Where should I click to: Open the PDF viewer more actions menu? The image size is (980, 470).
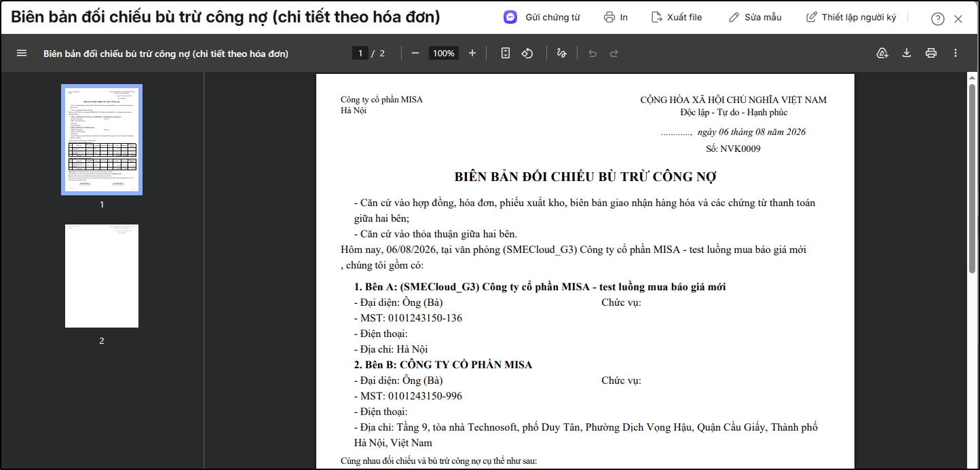956,53
